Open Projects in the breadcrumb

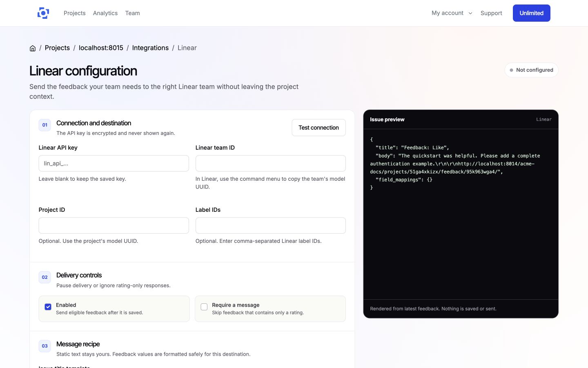[57, 48]
